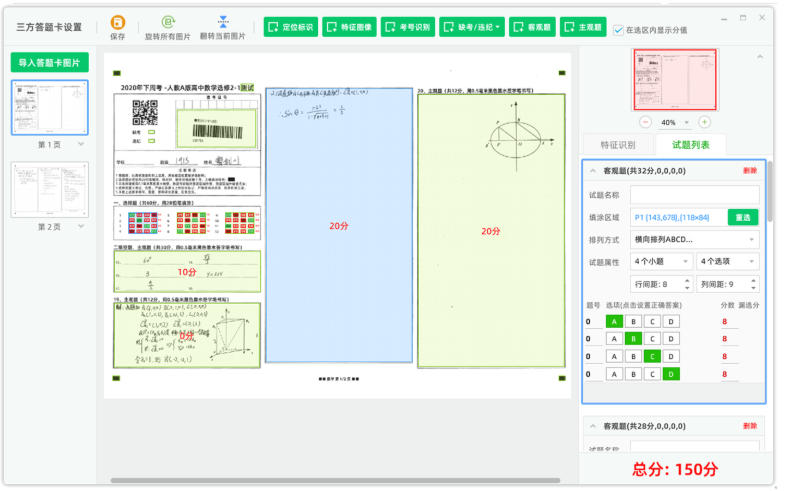The image size is (785, 491).
Task: Zoom out with the minus icon
Action: tap(644, 122)
